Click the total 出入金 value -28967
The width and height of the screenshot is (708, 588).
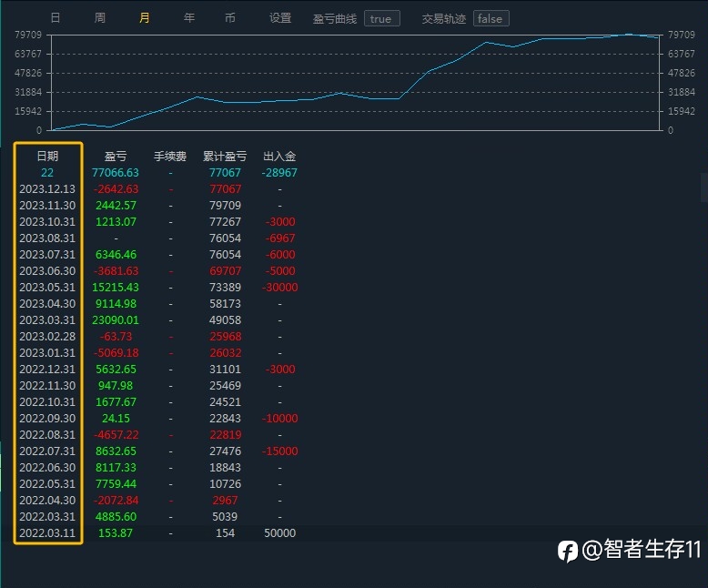pos(279,173)
